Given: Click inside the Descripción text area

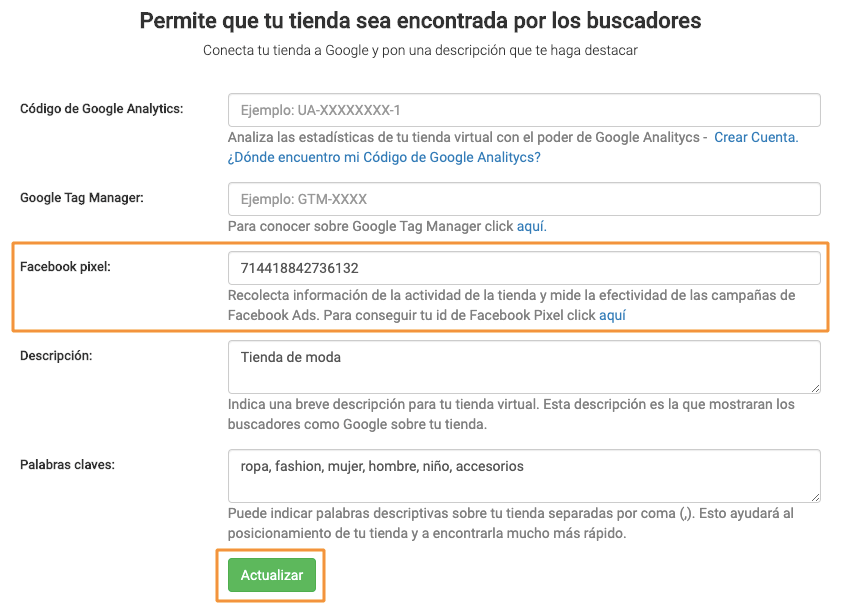Looking at the screenshot, I should pos(524,367).
